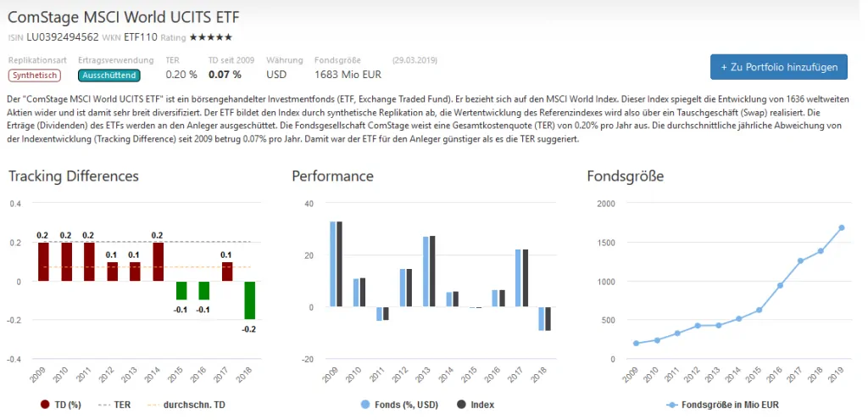The width and height of the screenshot is (868, 420).
Task: Click the red dot icon next to TD (%)
Action: [x=46, y=405]
